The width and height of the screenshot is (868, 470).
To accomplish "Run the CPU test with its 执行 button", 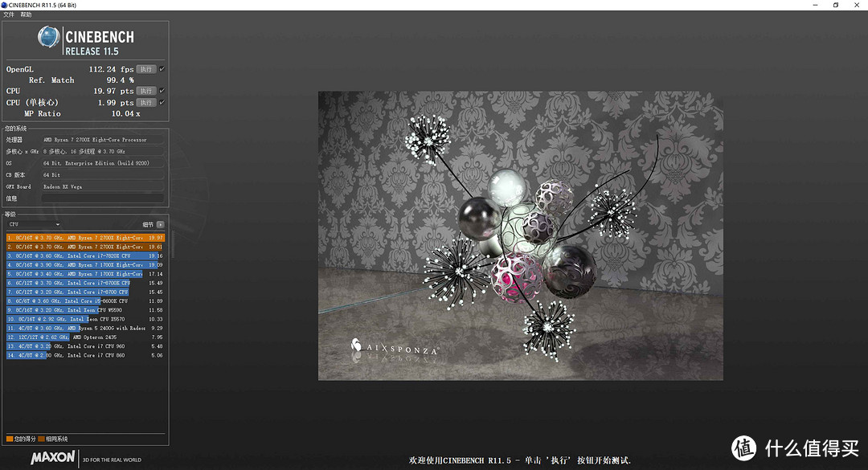I will click(146, 91).
